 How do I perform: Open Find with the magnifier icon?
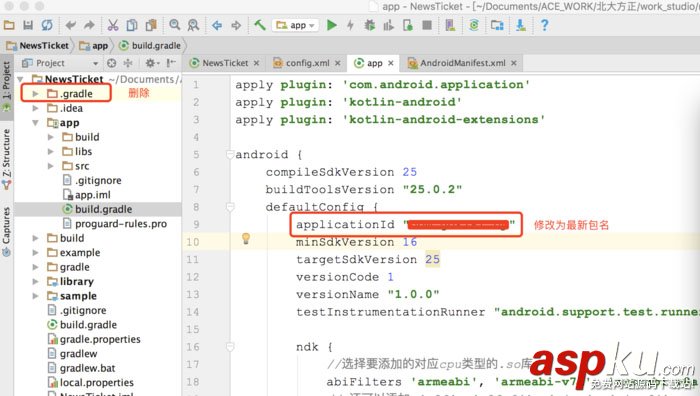click(x=174, y=25)
